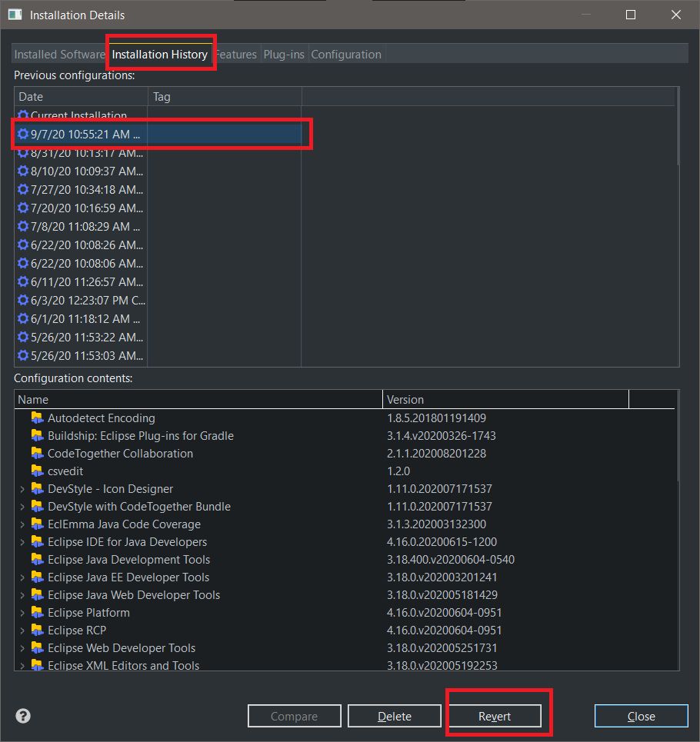
Task: Click the Autodetect Encoding feature icon
Action: [x=38, y=418]
